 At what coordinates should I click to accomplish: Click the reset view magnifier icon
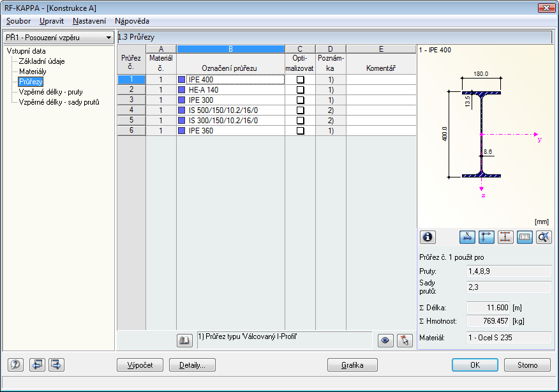coord(544,237)
